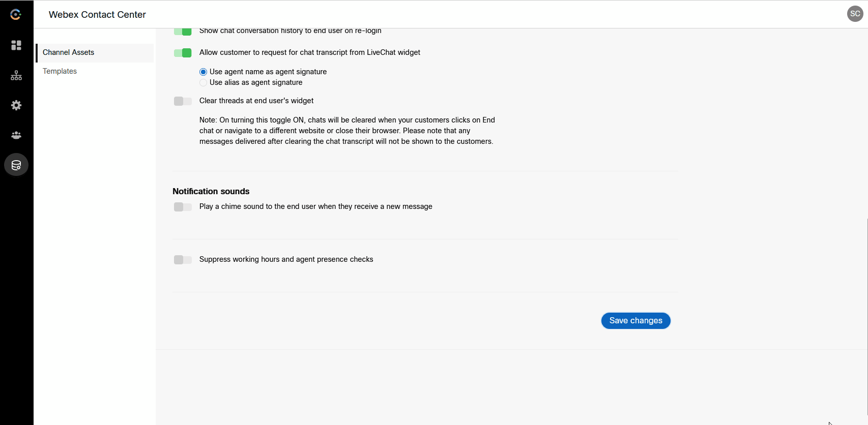Screen dimensions: 868x425
Task: Enable the chime sound notification toggle
Action: 183,207
